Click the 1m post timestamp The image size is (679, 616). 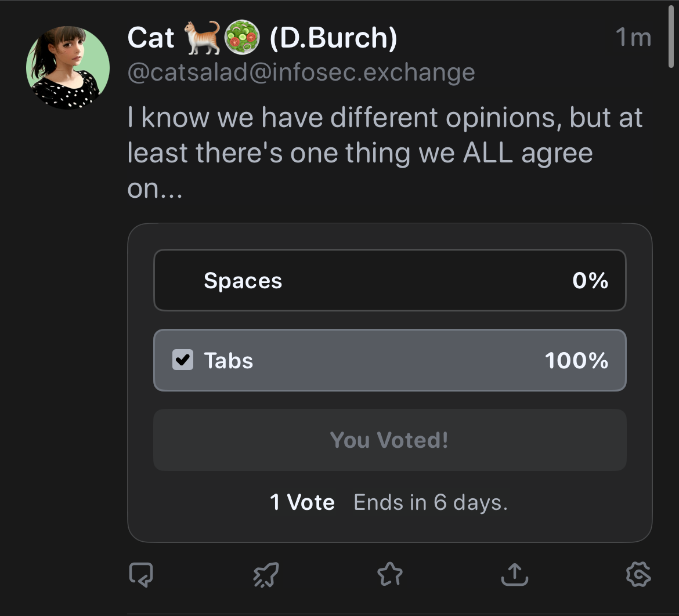click(633, 38)
